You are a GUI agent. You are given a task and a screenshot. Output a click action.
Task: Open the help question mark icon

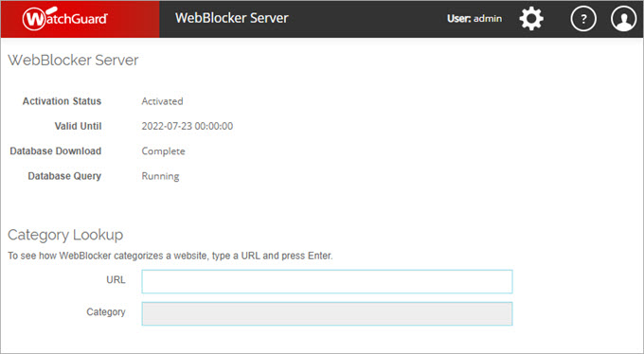(583, 19)
